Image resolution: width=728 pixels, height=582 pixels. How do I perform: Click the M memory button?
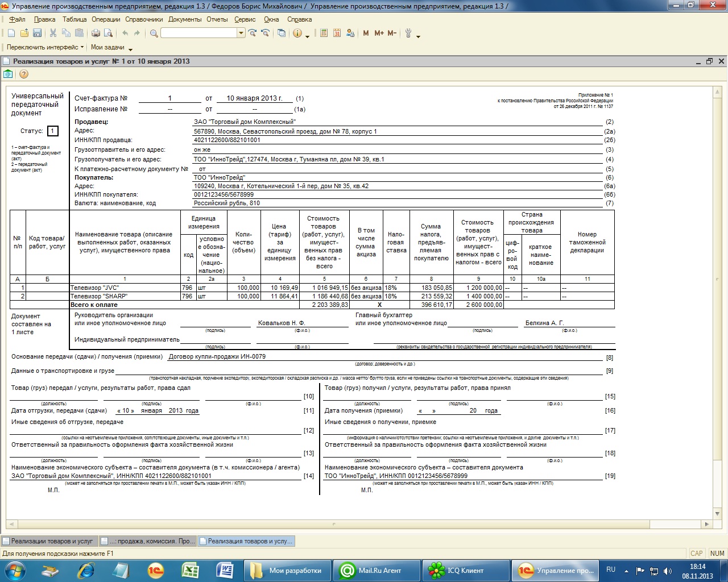click(366, 34)
